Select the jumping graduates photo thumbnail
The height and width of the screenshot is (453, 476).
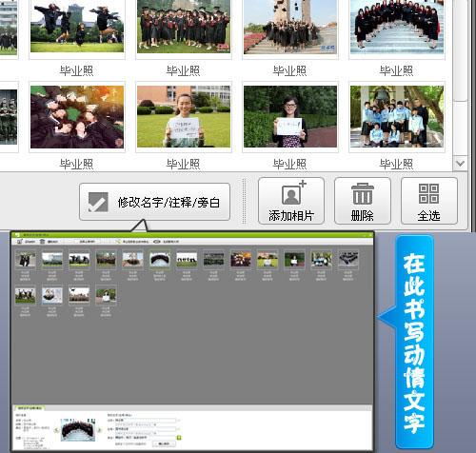[x=77, y=27]
